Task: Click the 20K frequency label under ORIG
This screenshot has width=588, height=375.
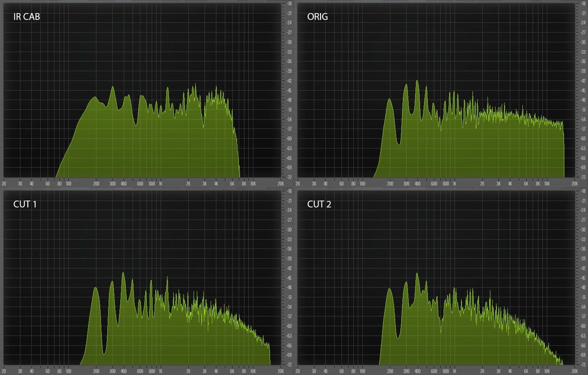Action: 574,184
